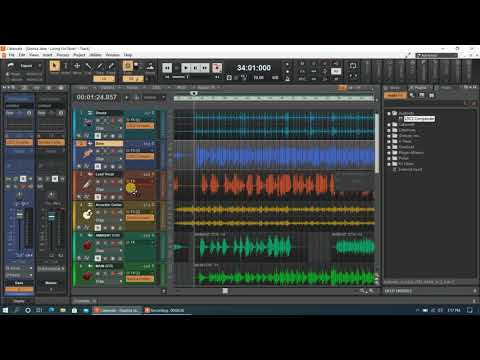Click the red Record button

[217, 68]
